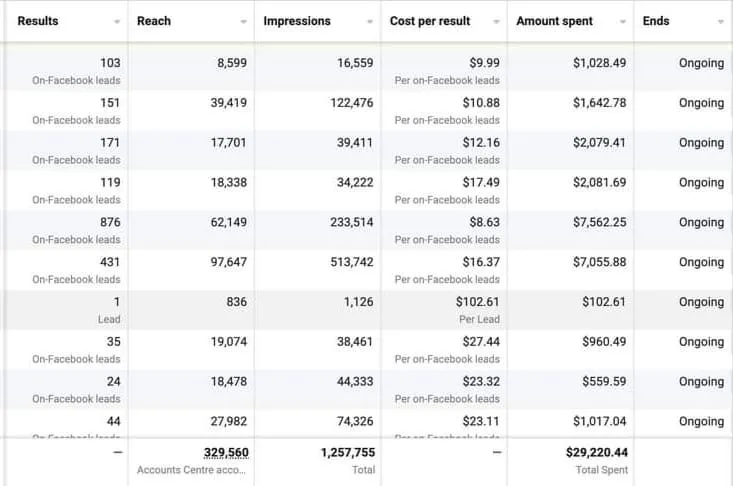Image resolution: width=733 pixels, height=486 pixels.
Task: Open the Cost per result dropdown arrow
Action: click(x=497, y=22)
